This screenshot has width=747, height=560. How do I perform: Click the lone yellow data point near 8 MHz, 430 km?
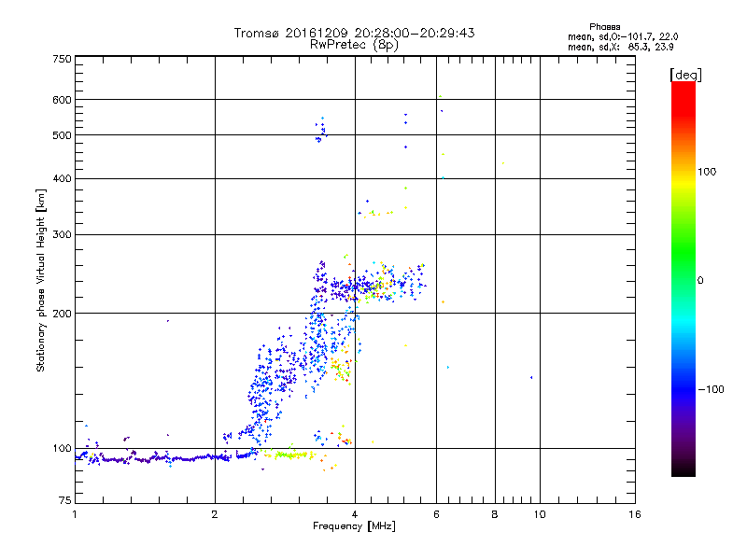point(503,163)
